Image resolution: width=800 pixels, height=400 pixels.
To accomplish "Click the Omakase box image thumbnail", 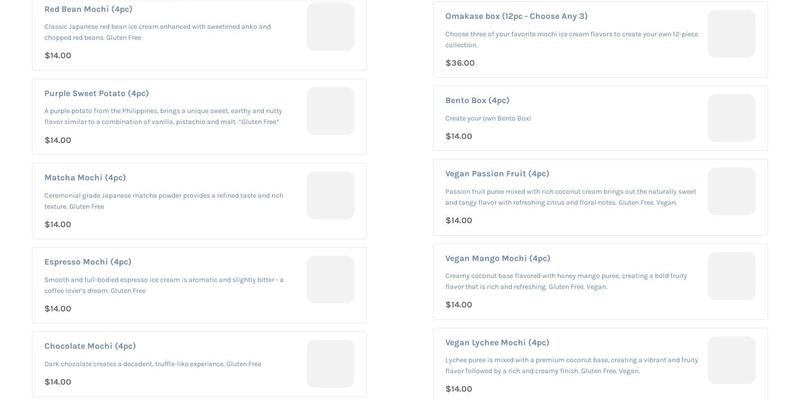I will click(731, 34).
